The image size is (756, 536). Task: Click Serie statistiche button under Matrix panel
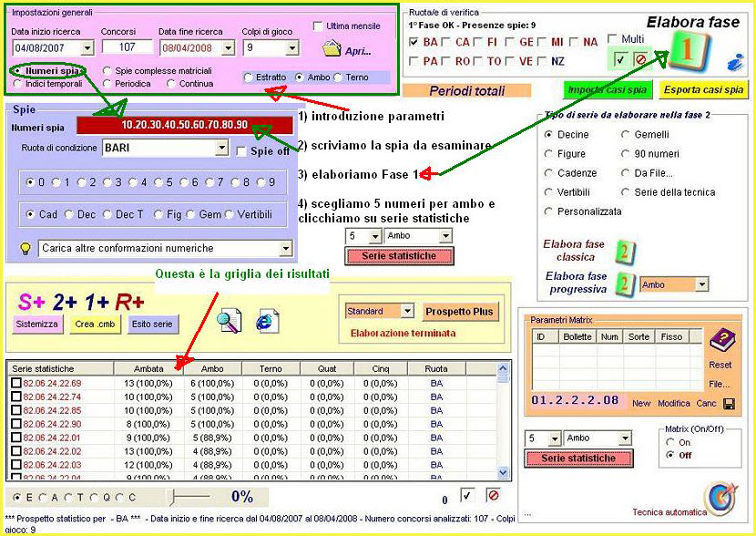pos(578,459)
